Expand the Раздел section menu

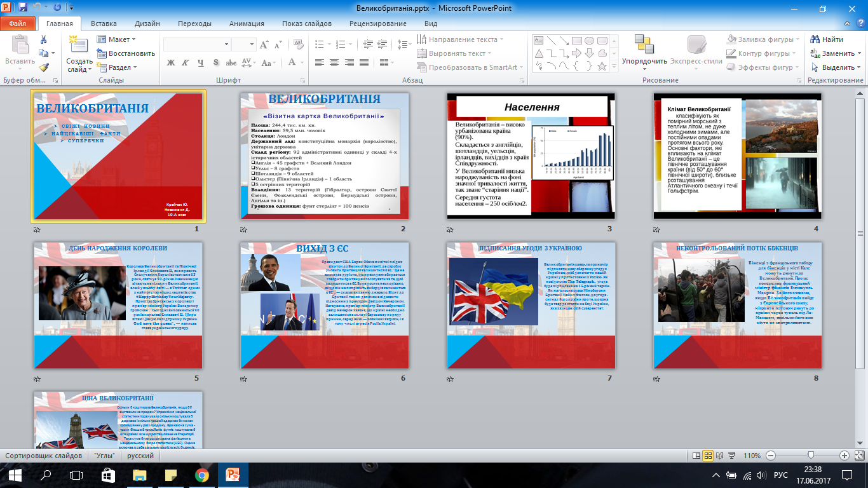[118, 67]
